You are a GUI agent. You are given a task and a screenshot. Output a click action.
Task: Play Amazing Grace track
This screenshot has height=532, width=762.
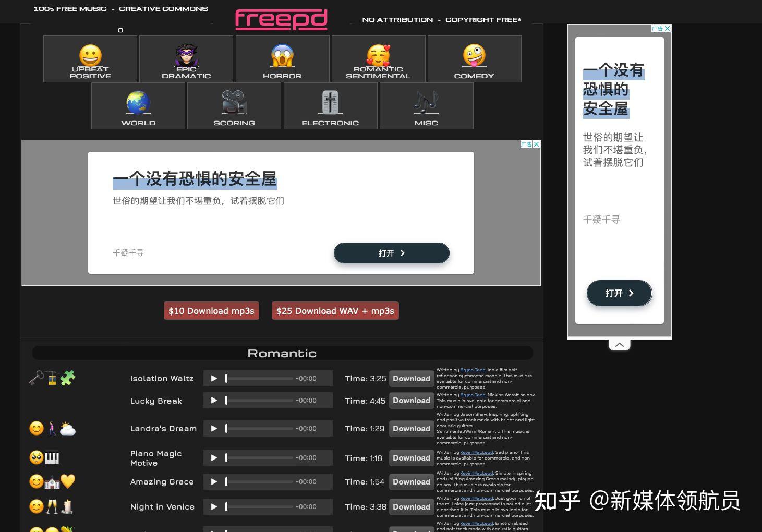click(214, 482)
